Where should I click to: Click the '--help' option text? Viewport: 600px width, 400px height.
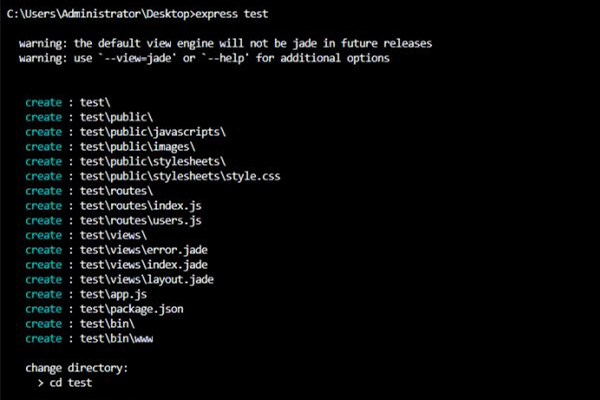(x=226, y=58)
